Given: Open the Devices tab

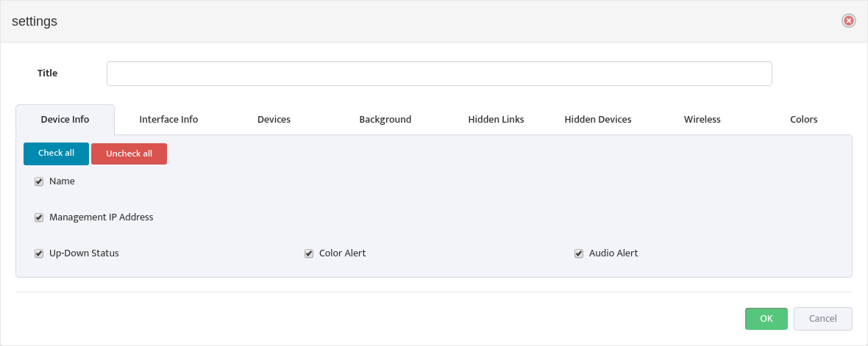Looking at the screenshot, I should click(274, 120).
